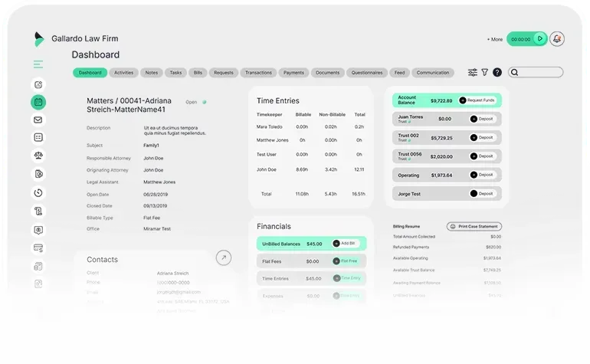Go to the Bills tab
The height and width of the screenshot is (364, 590).
click(198, 73)
